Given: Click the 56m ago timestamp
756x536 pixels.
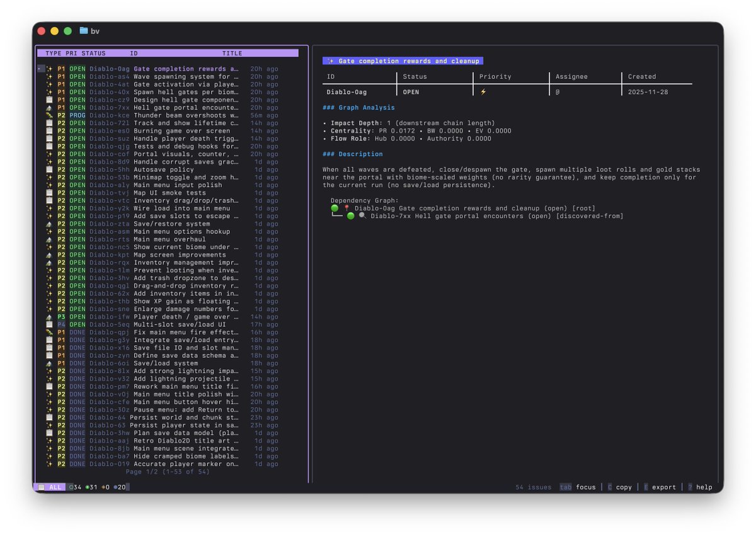Looking at the screenshot, I should pos(264,115).
